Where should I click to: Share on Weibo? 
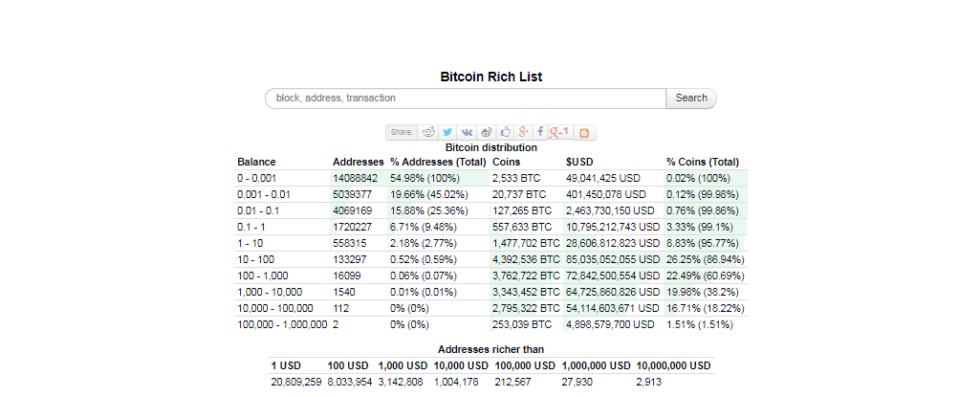pyautogui.click(x=487, y=133)
